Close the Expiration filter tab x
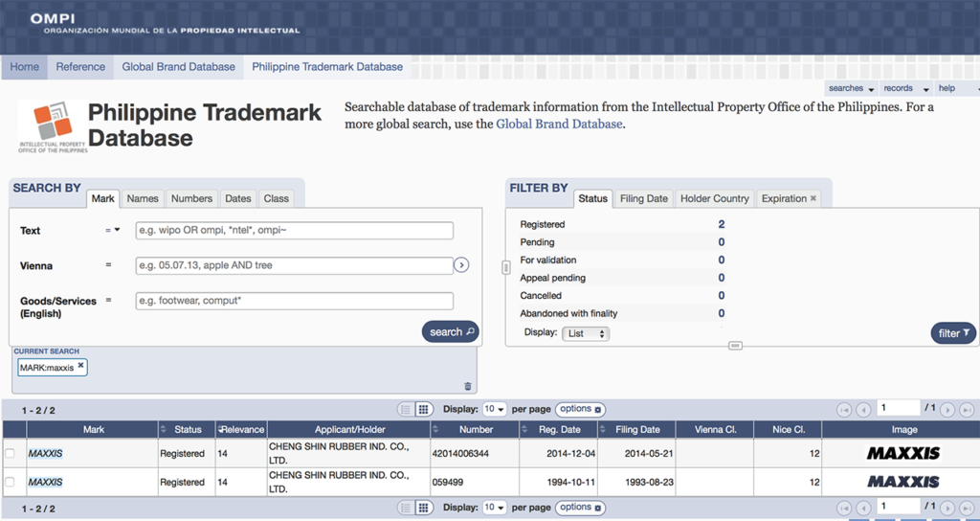Image resolution: width=980 pixels, height=521 pixels. tap(813, 198)
